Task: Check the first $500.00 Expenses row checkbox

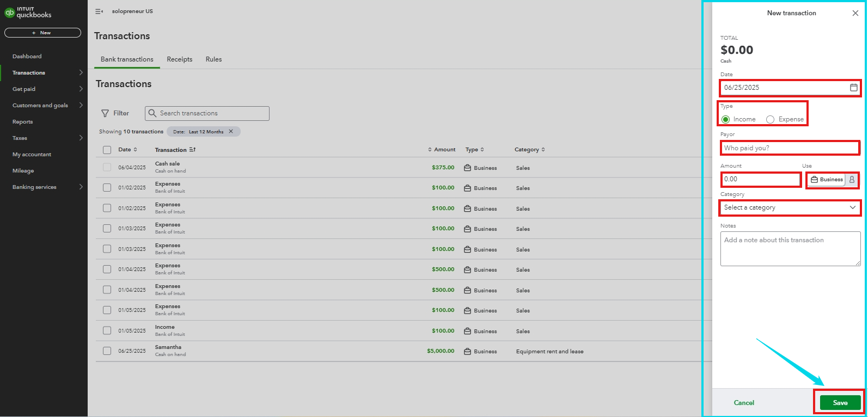Action: 107,269
